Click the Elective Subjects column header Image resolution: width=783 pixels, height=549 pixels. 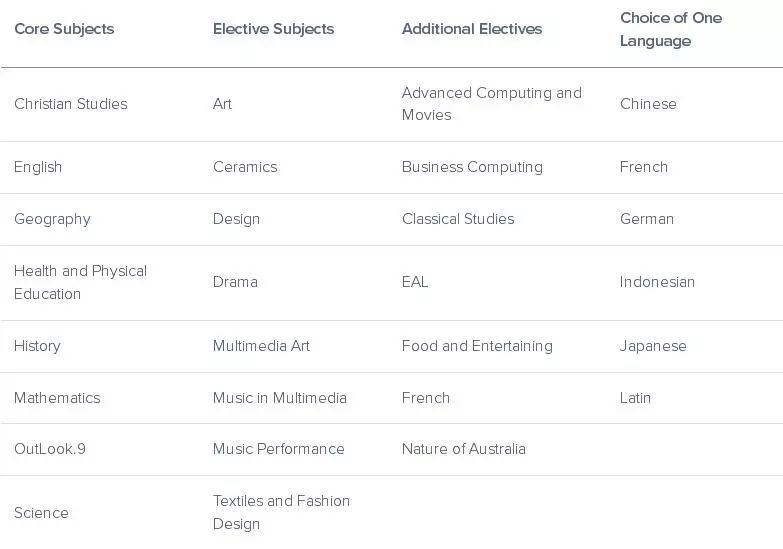point(273,29)
